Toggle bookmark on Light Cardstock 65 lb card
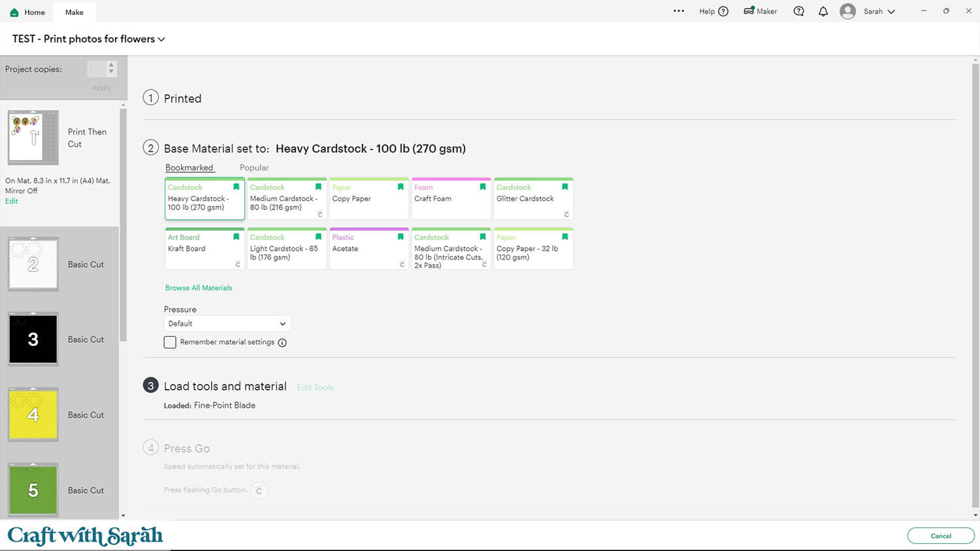The height and width of the screenshot is (551, 980). (x=318, y=237)
